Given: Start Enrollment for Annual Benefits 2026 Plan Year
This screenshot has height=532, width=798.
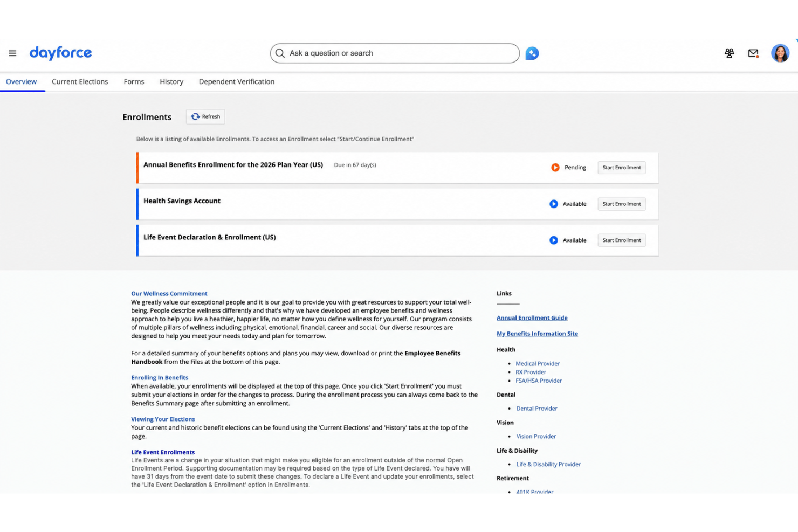Looking at the screenshot, I should pos(622,168).
